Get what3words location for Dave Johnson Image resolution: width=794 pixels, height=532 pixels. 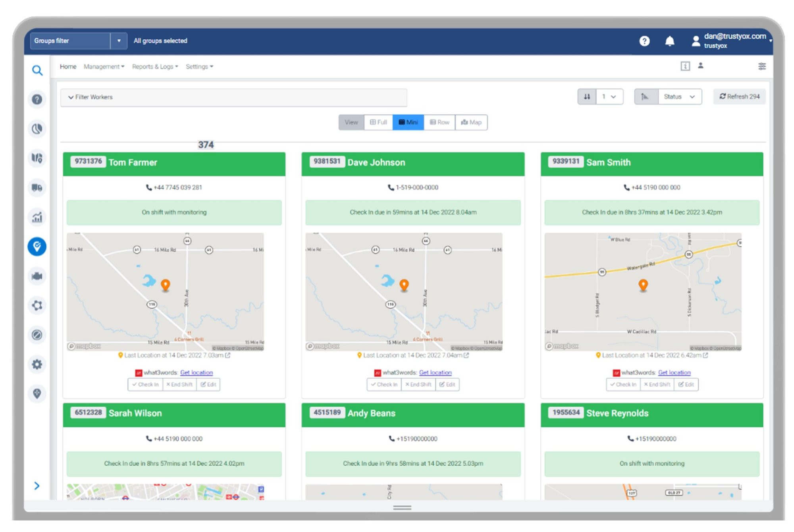436,372
